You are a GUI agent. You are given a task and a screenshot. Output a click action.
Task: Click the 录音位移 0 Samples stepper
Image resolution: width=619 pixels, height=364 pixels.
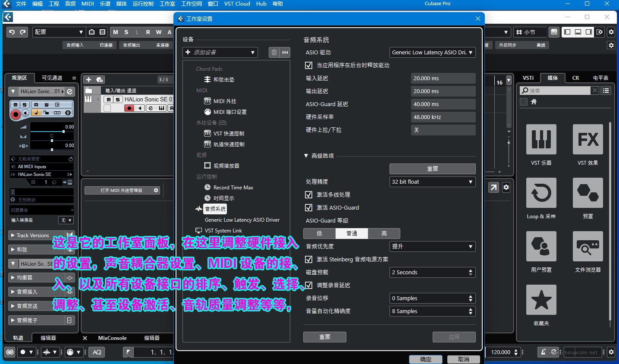(x=470, y=298)
